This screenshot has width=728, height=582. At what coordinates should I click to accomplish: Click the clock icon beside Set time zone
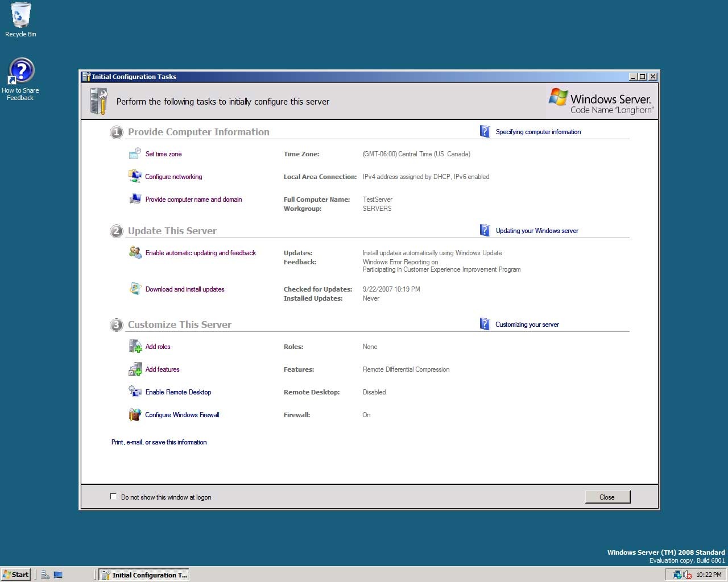pyautogui.click(x=135, y=153)
